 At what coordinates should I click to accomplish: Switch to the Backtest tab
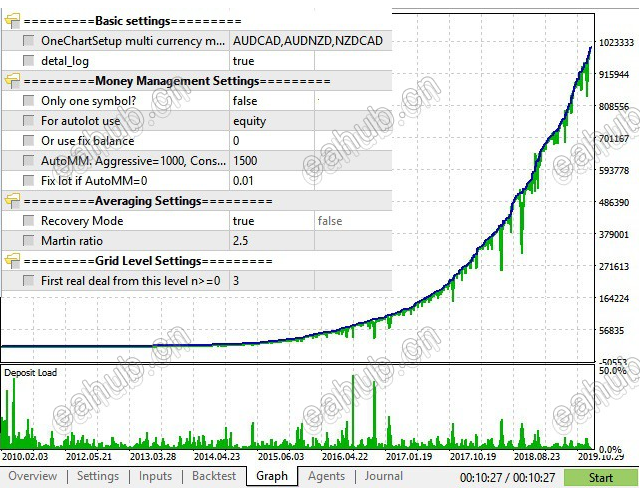214,476
